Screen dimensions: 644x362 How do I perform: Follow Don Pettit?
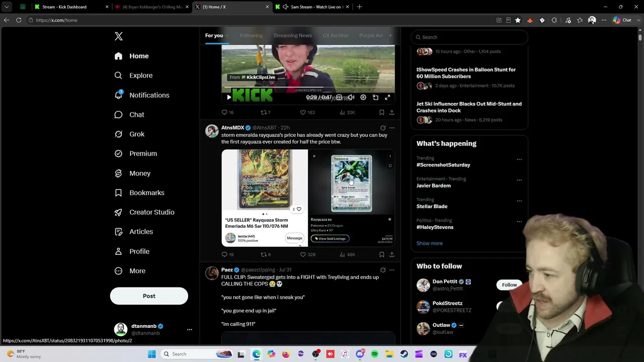coord(509,285)
